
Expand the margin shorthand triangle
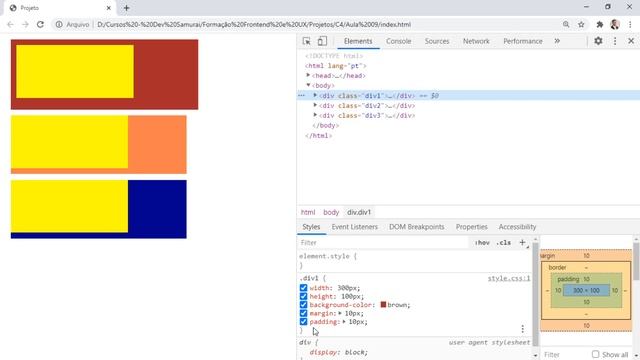point(340,313)
